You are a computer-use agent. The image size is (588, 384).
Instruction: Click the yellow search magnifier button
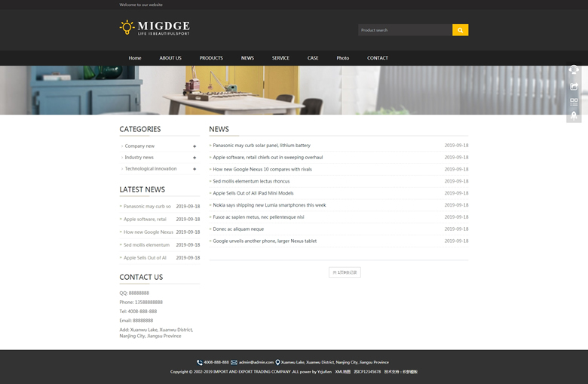(460, 30)
